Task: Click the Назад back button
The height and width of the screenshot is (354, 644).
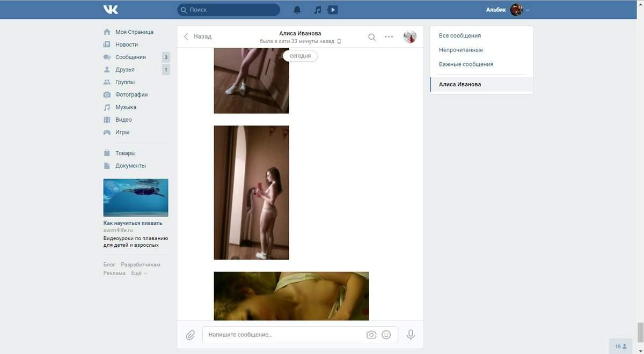Action: coord(198,36)
